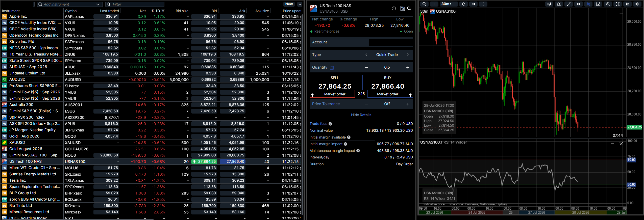
Task: Open the 30m time period selector
Action: pyautogui.click(x=449, y=4)
